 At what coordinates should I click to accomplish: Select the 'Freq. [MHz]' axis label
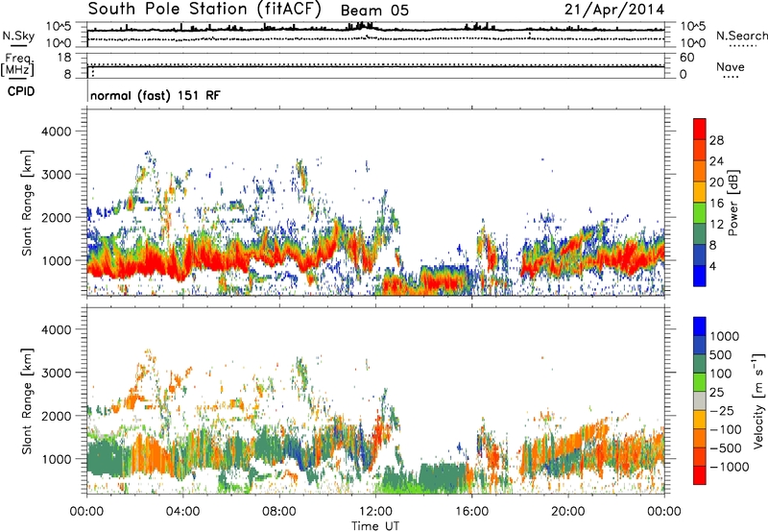click(x=17, y=65)
